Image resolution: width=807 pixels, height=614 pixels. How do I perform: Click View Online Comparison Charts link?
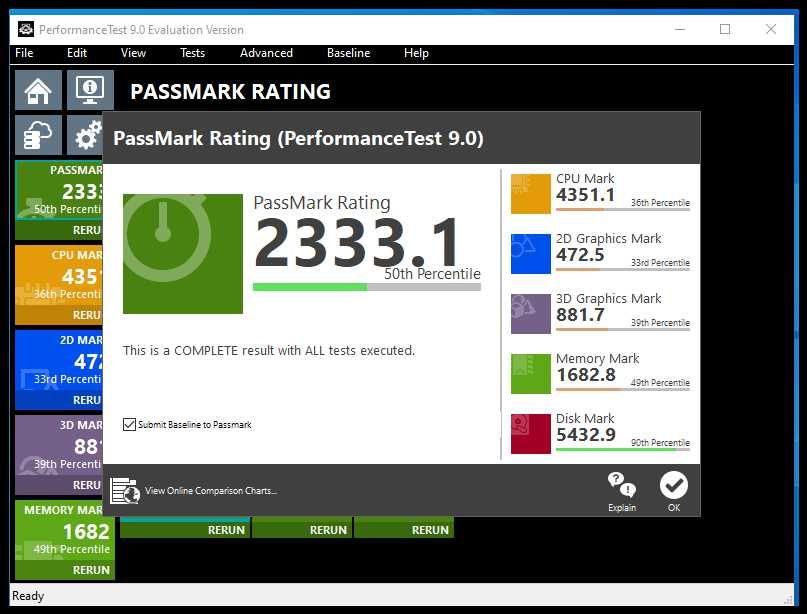tap(211, 490)
